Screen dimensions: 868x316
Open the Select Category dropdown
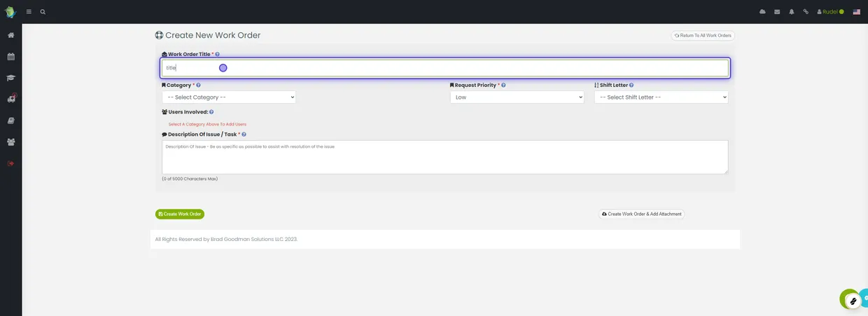(x=229, y=97)
